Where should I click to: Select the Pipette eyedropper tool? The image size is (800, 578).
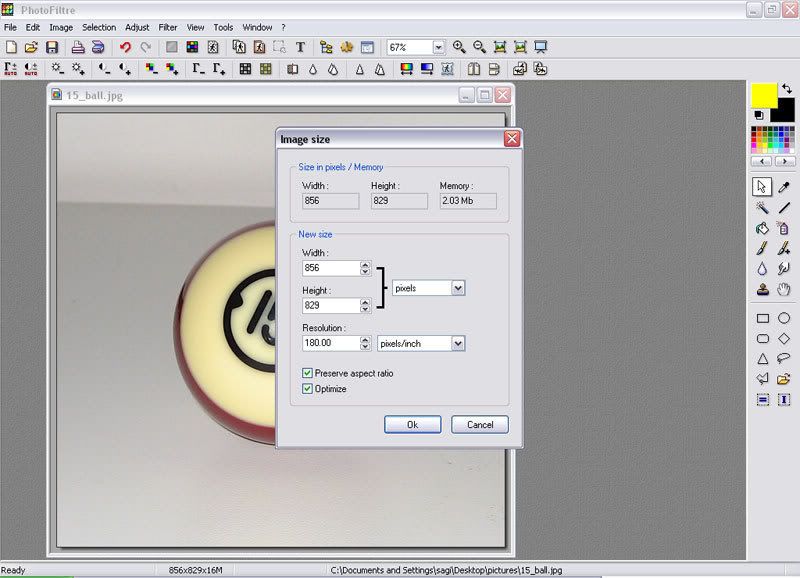(x=784, y=187)
